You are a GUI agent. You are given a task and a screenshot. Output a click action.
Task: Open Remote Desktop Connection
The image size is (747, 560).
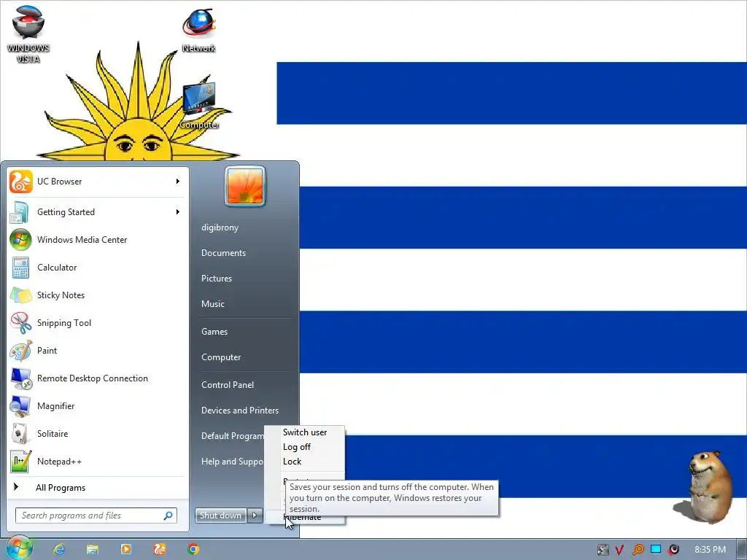(x=97, y=378)
